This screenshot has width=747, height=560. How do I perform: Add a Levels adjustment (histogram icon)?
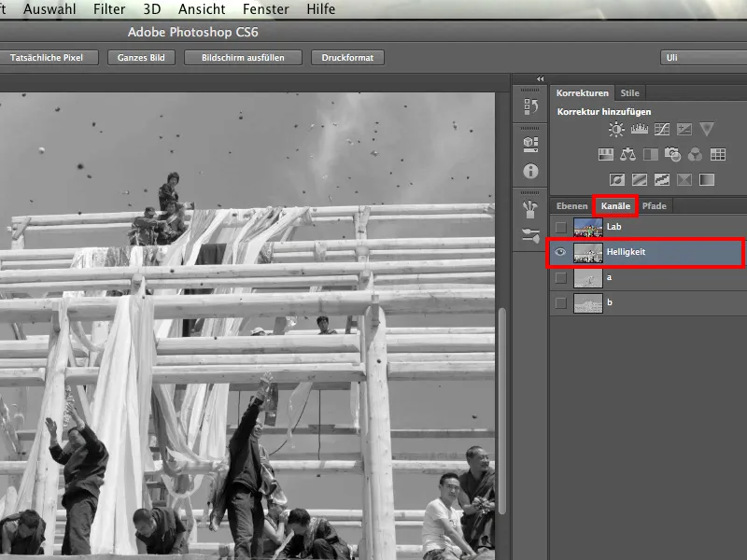[x=639, y=129]
